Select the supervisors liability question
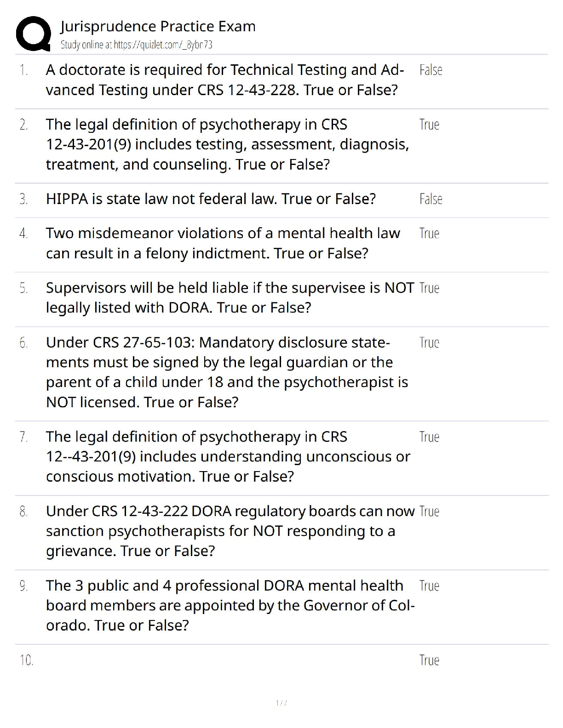Screen dimensions: 563x728 pyautogui.click(x=230, y=298)
